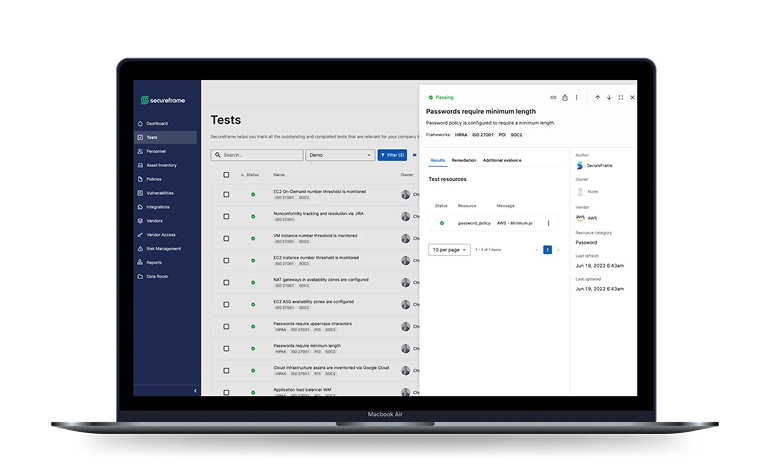The width and height of the screenshot is (769, 469).
Task: Sort the table by Status column
Action: (x=250, y=174)
